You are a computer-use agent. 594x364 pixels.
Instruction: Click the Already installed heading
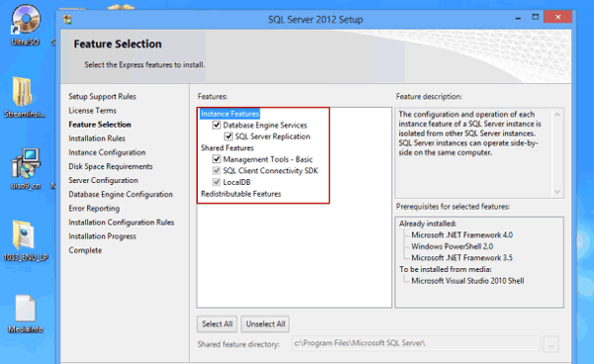pyautogui.click(x=428, y=224)
